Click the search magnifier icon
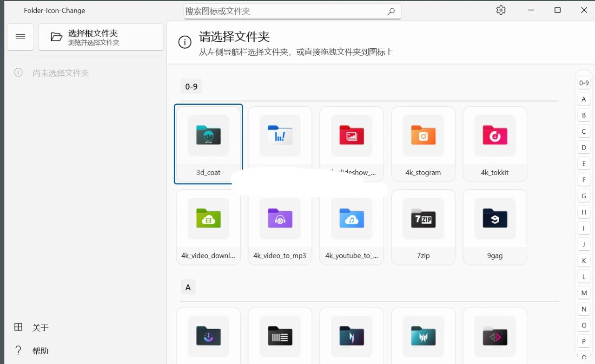The height and width of the screenshot is (364, 595). (x=391, y=11)
